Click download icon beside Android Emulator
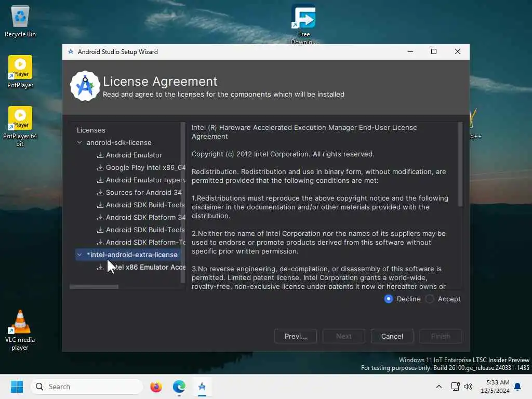This screenshot has height=399, width=532. click(x=100, y=155)
